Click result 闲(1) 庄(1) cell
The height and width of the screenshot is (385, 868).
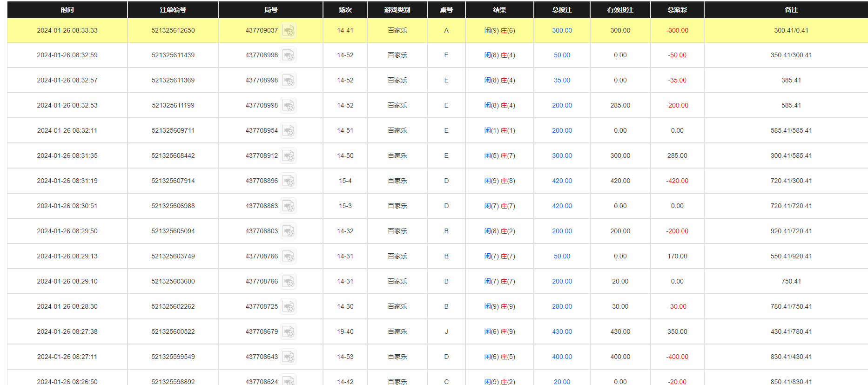pyautogui.click(x=499, y=130)
